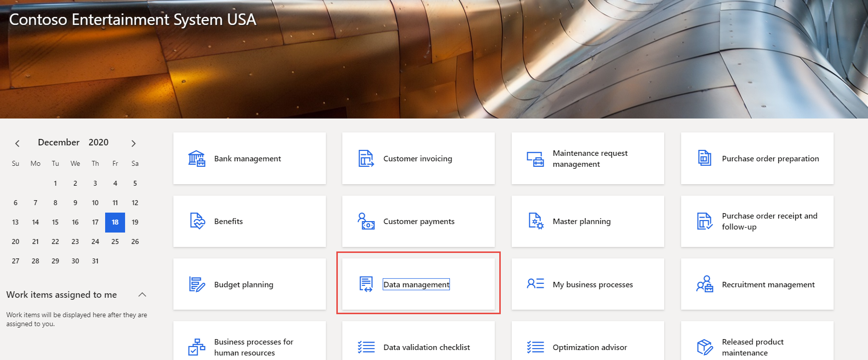Click the Budget planning pencil icon
Screen dimensions: 868x360
pos(197,284)
